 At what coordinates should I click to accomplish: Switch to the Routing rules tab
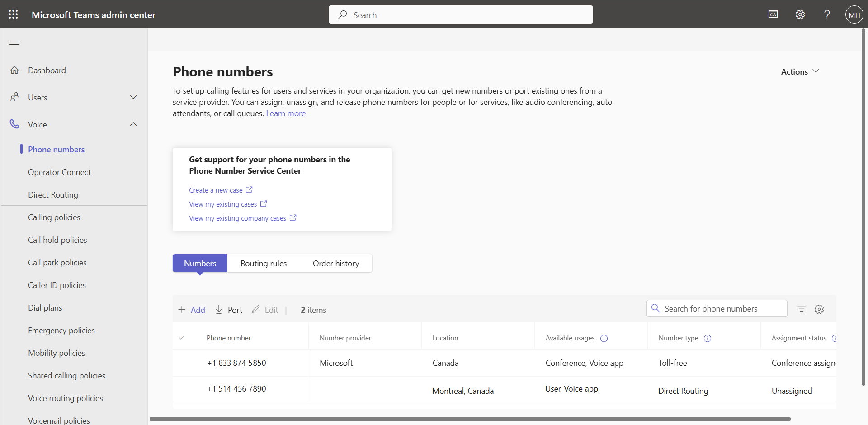264,263
